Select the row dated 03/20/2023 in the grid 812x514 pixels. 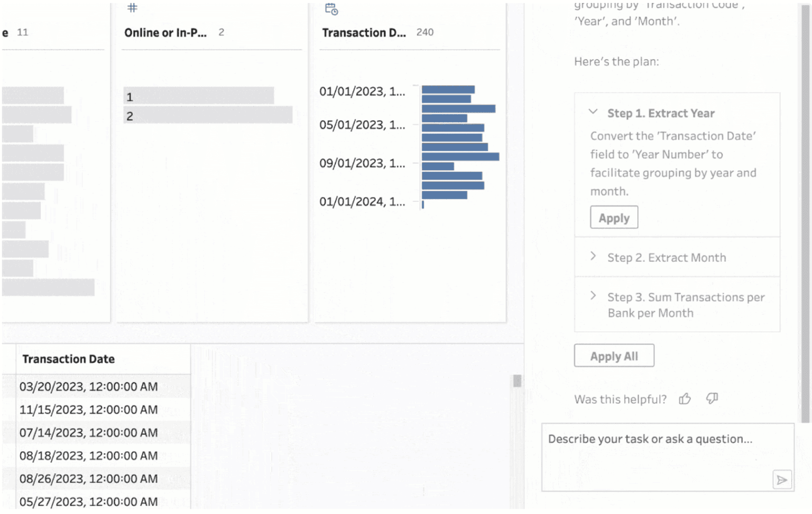click(89, 386)
